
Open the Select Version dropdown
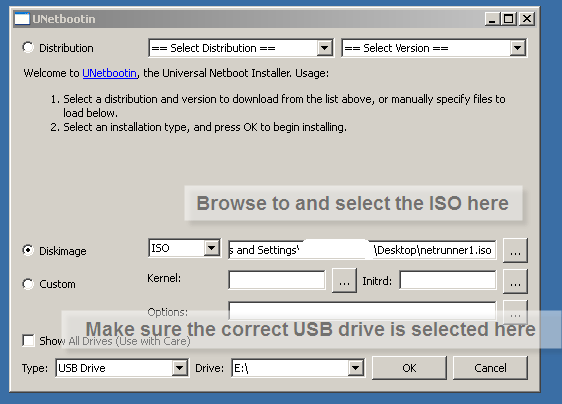[x=434, y=48]
